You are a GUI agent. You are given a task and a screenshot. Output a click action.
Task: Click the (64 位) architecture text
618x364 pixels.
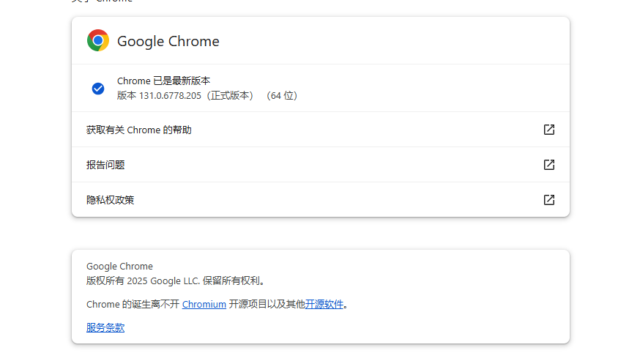[282, 95]
